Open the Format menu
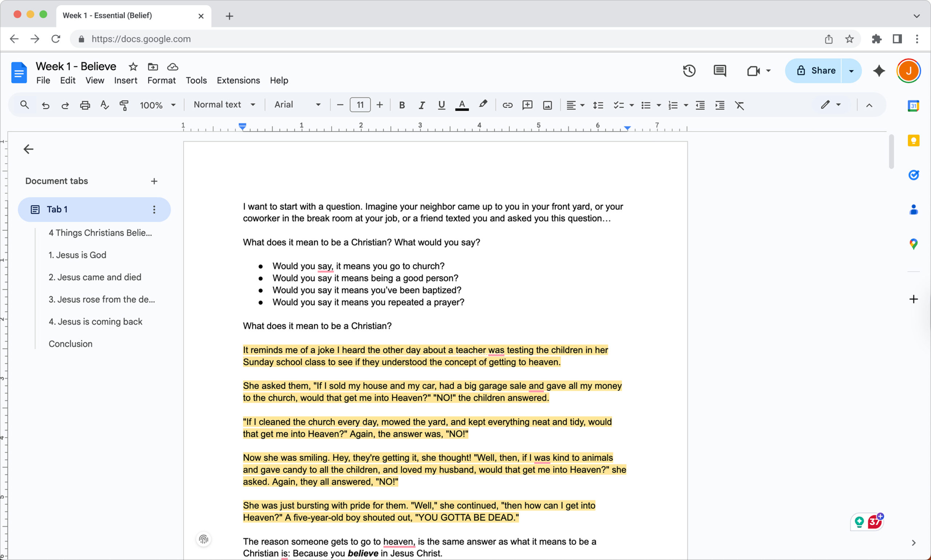Image resolution: width=931 pixels, height=560 pixels. [161, 80]
